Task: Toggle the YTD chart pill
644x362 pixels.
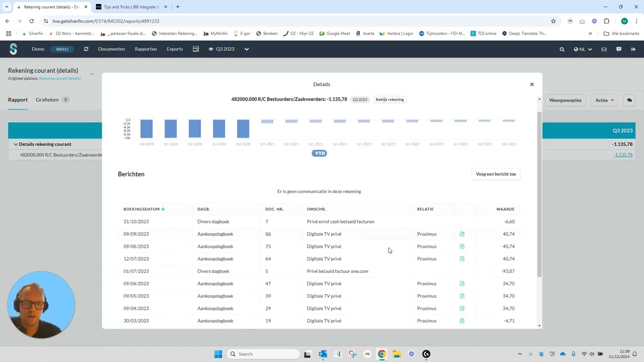Action: click(x=319, y=153)
